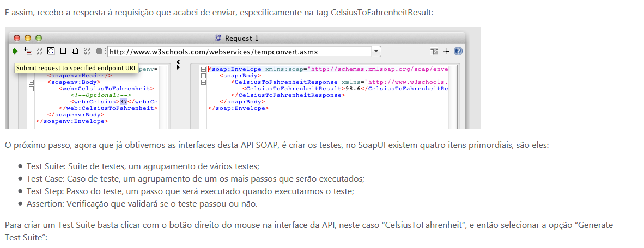
Task: Click the Test Case bullet item text
Action: tap(196, 179)
